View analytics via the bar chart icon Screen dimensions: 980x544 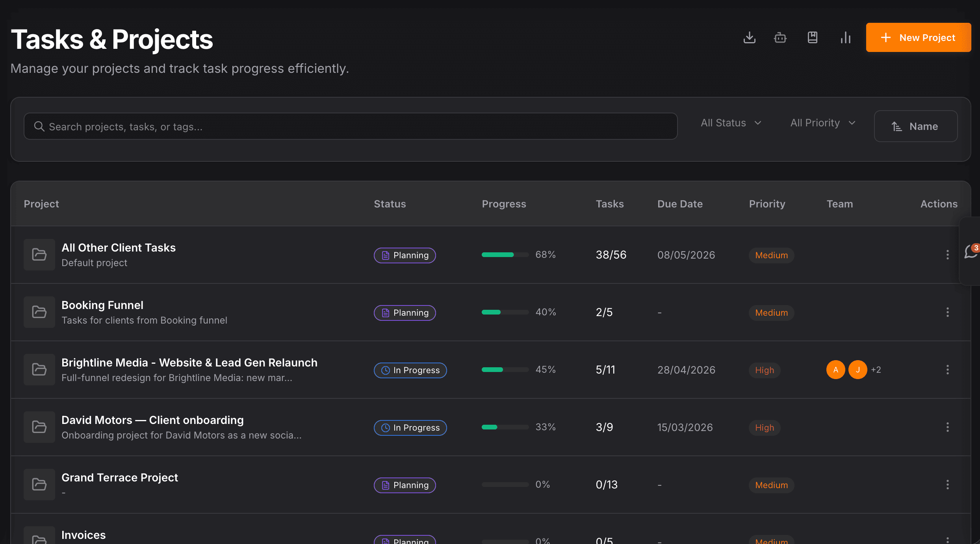point(845,37)
